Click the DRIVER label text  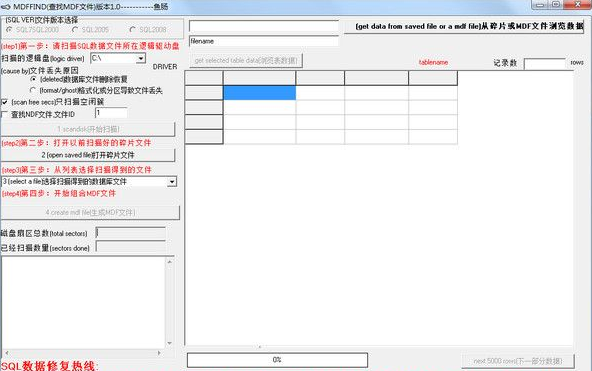click(x=165, y=67)
